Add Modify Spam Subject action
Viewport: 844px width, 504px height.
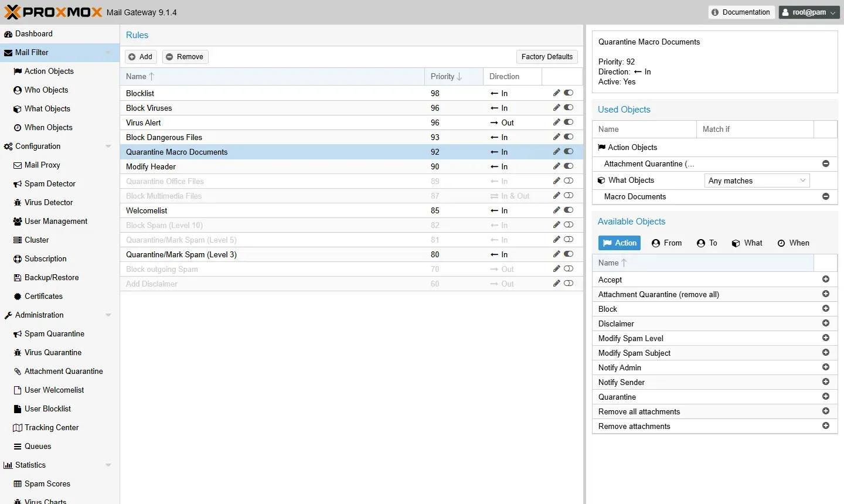(x=826, y=353)
